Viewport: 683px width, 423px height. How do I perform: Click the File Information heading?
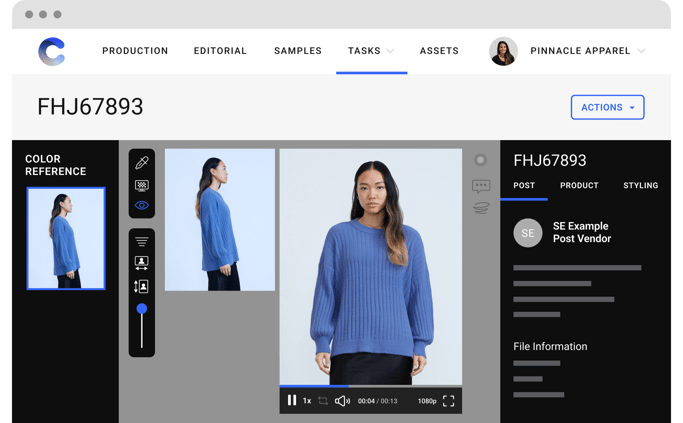(x=550, y=346)
